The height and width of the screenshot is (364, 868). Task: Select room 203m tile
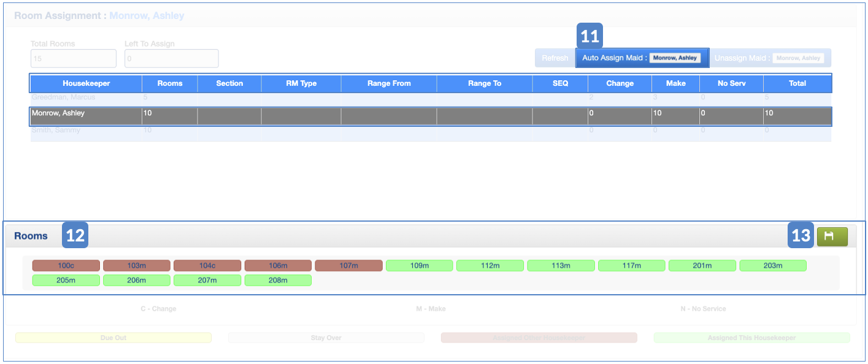[x=773, y=265]
